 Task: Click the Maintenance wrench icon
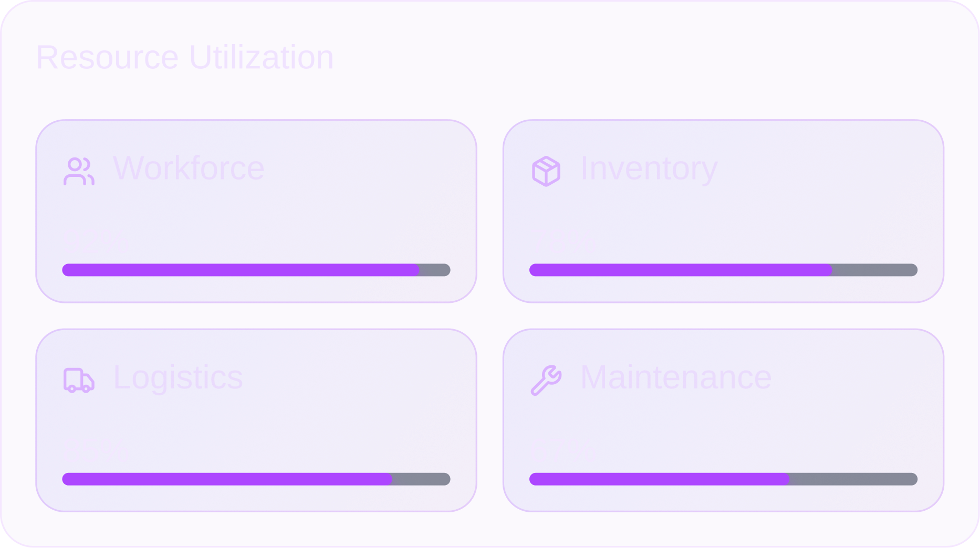point(546,379)
